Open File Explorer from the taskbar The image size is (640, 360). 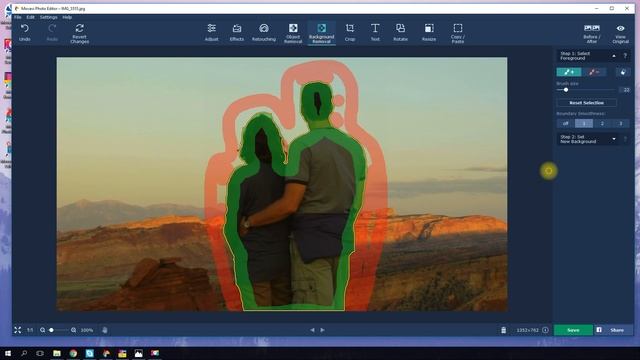point(57,353)
